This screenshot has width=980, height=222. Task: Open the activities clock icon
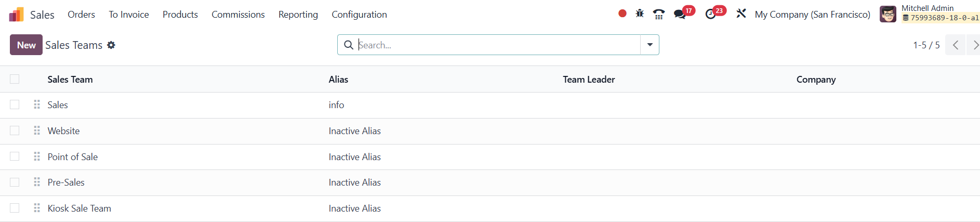710,15
